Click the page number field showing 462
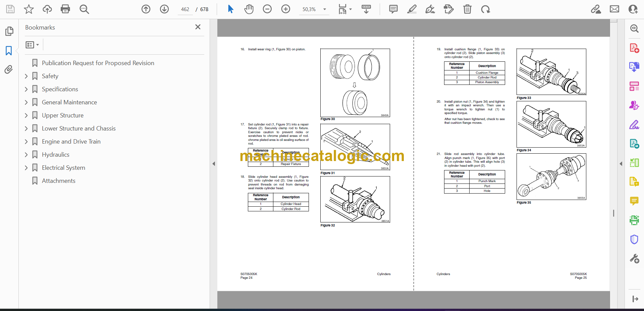644x311 pixels. click(x=185, y=9)
